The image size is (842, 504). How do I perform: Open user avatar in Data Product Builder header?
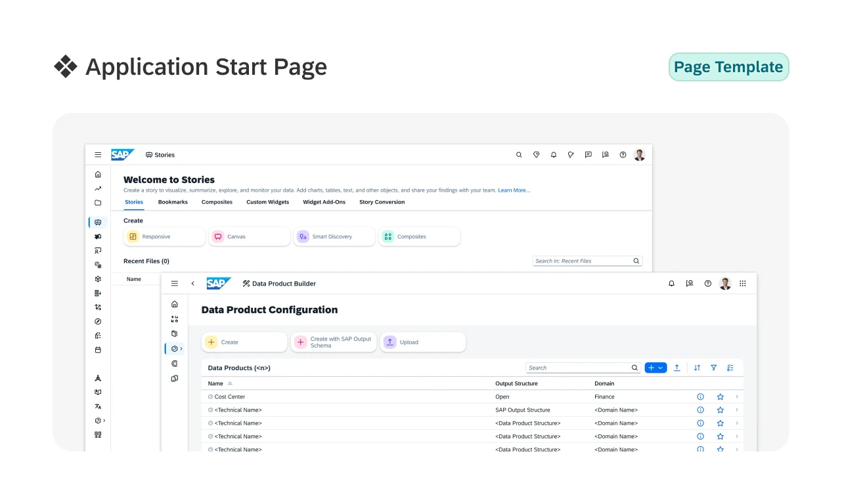[725, 283]
